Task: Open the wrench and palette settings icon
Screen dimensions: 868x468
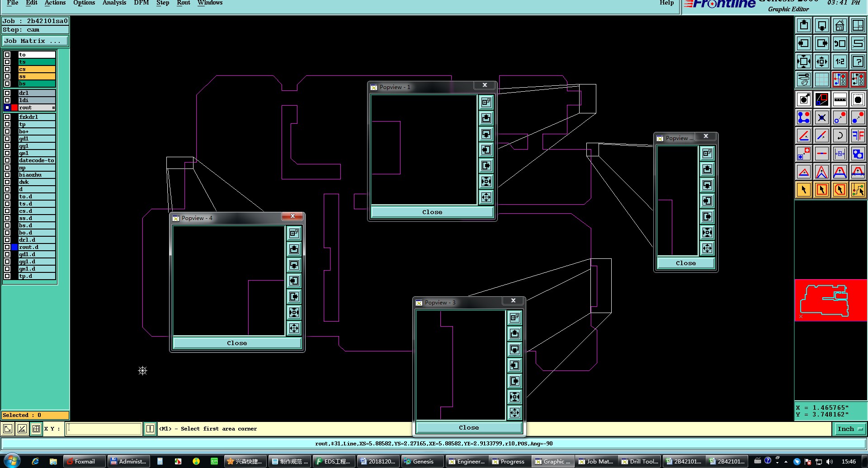Action: (x=804, y=80)
